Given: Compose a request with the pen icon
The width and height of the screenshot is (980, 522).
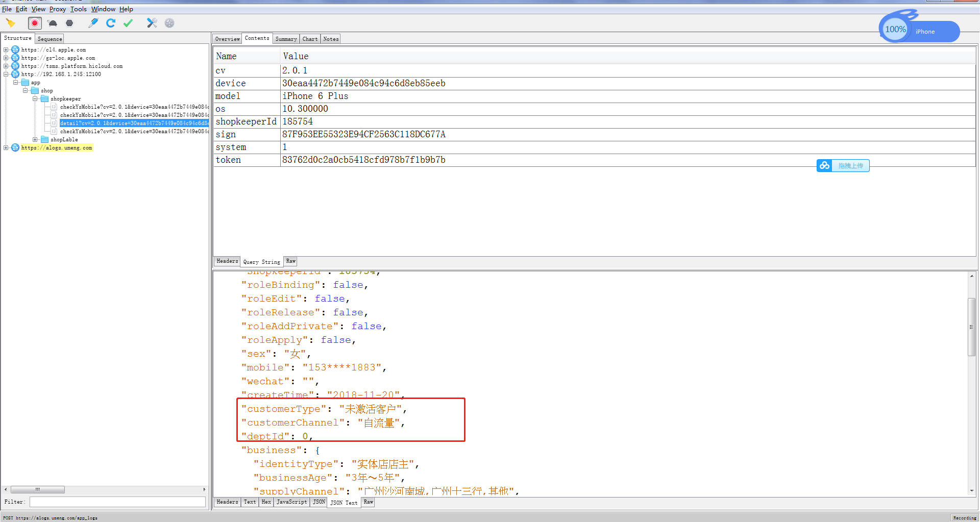Looking at the screenshot, I should point(93,23).
